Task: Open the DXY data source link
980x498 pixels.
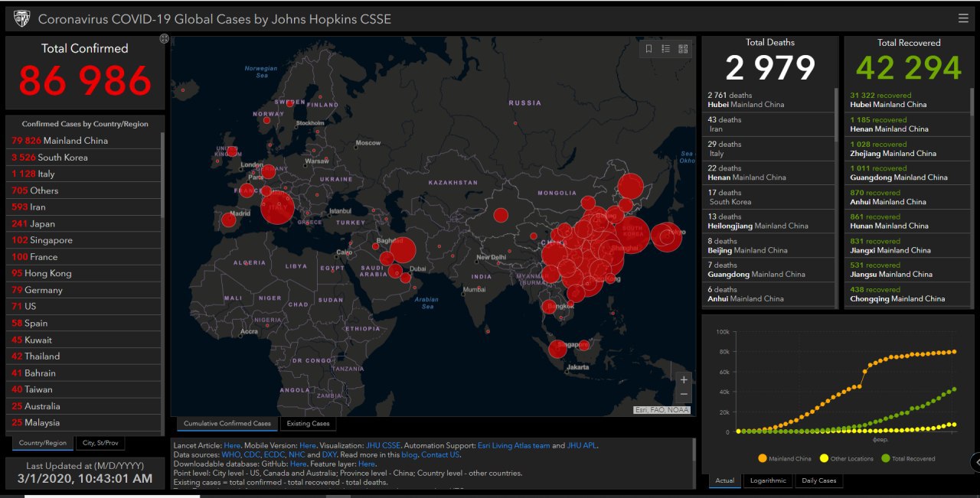Action: 328,454
